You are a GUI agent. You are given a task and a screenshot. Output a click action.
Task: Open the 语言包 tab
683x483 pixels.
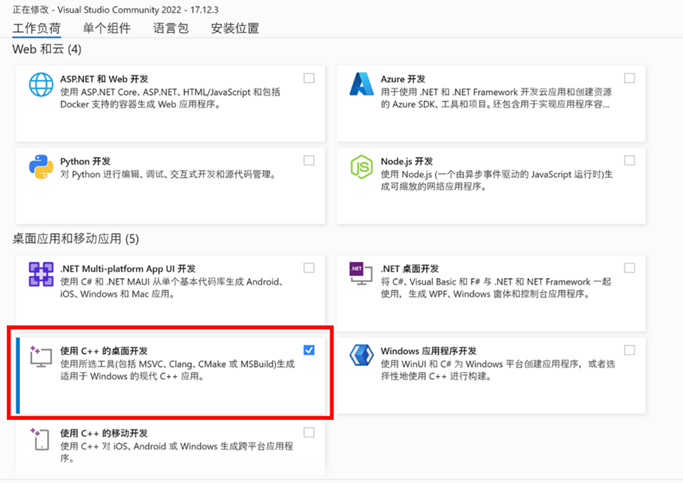click(171, 28)
